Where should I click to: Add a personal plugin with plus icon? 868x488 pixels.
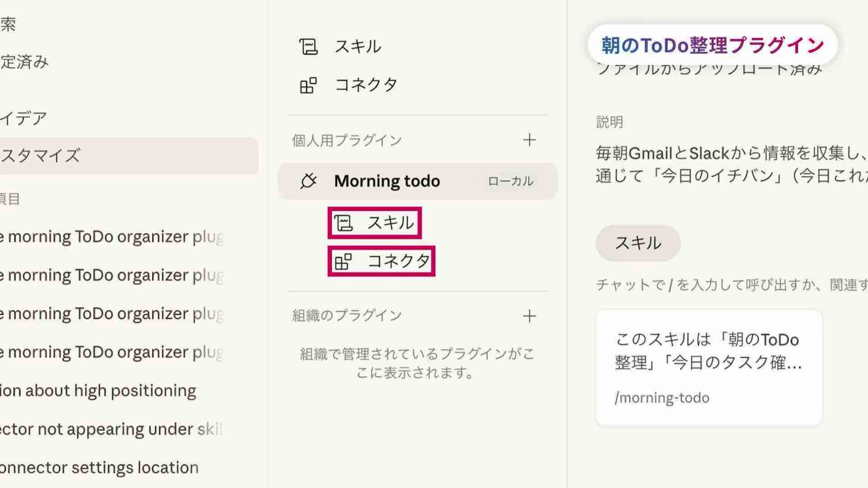tap(529, 140)
